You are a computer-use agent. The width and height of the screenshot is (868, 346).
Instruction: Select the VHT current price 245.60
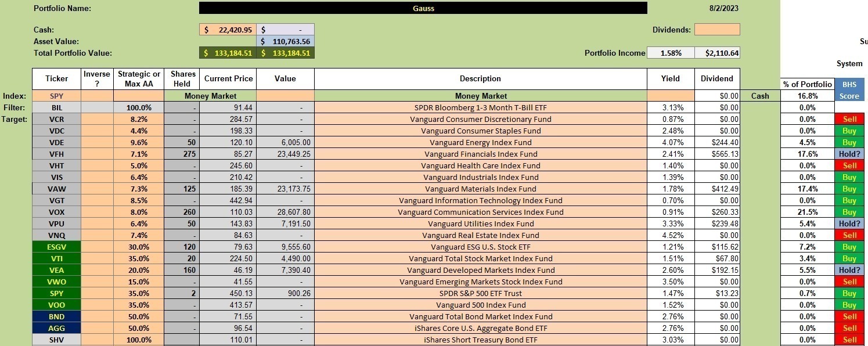(228, 165)
